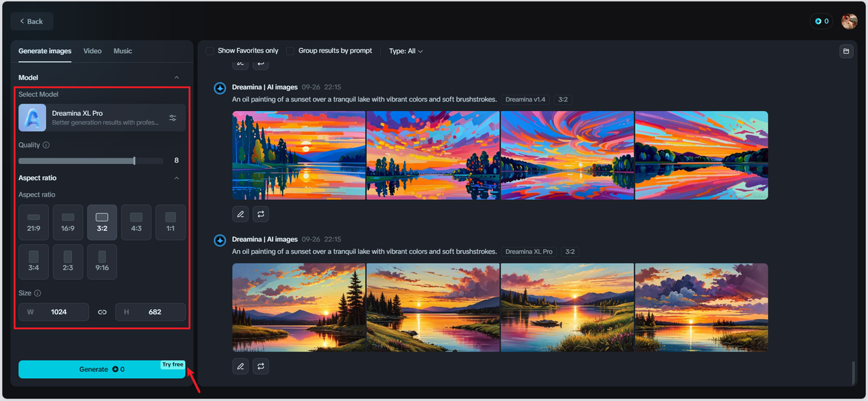Click 3:2 tag on v1.4 result

pyautogui.click(x=563, y=100)
